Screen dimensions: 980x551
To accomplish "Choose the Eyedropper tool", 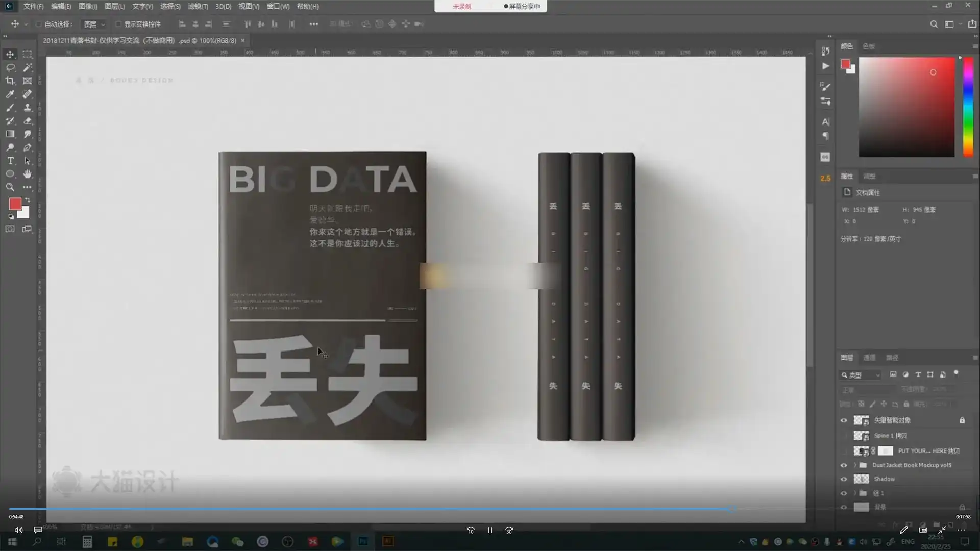I will pos(10,94).
